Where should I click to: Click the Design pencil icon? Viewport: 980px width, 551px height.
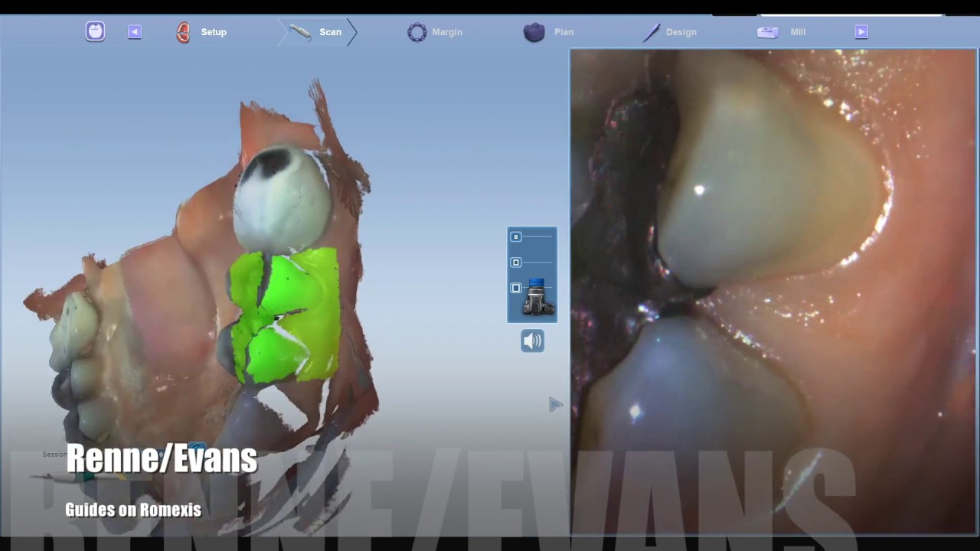pos(651,32)
